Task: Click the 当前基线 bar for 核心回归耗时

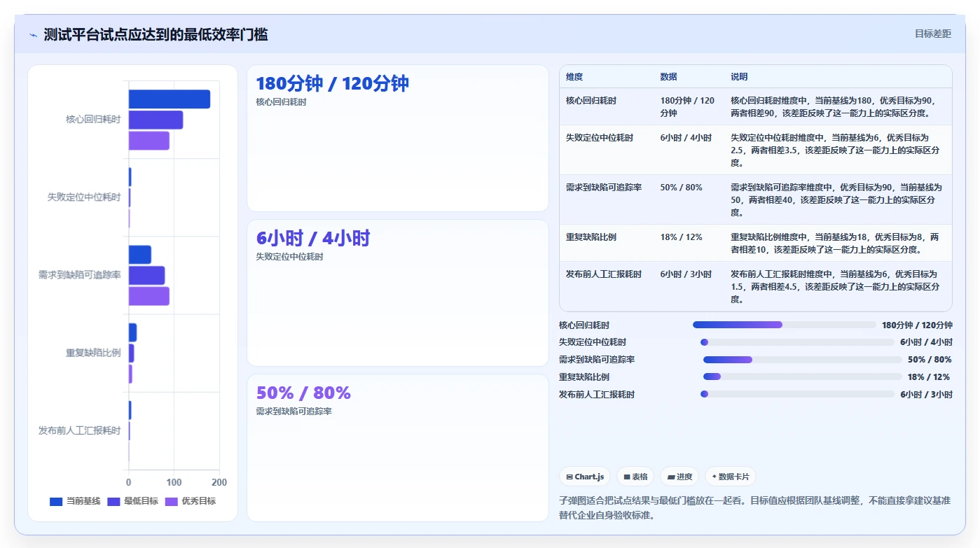Action: [x=169, y=99]
